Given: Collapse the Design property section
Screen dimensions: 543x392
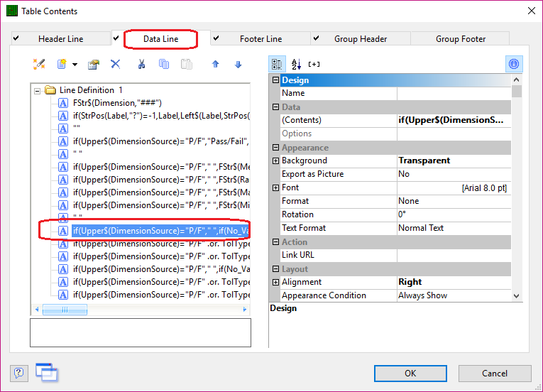Looking at the screenshot, I should click(275, 80).
